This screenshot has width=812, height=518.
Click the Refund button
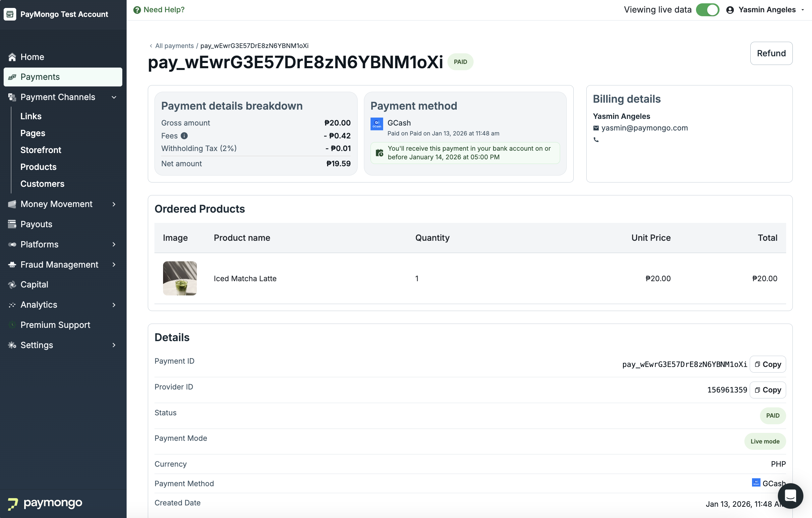(771, 53)
